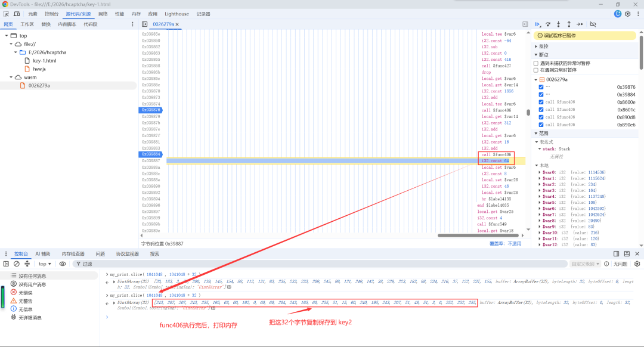Enable pause on caught exceptions checkbox
Image resolution: width=644 pixels, height=347 pixels.
coord(536,70)
